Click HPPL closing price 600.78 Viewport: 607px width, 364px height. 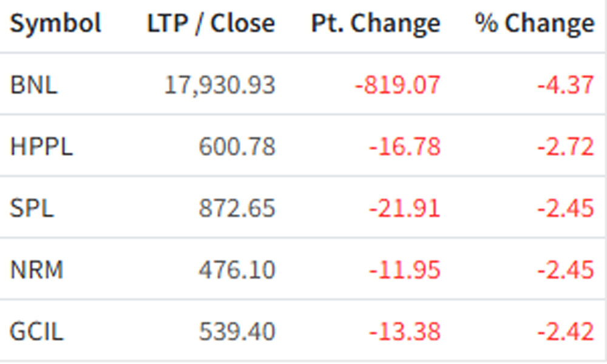point(237,147)
